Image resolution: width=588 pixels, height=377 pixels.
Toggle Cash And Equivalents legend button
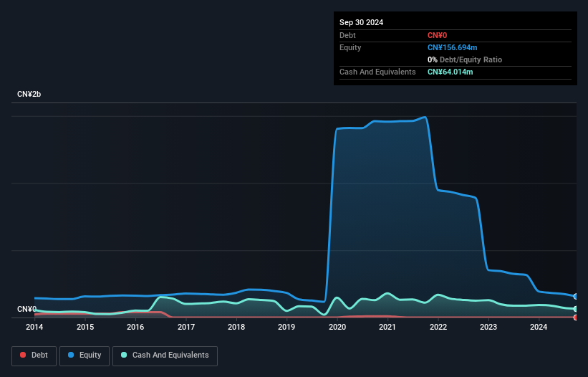tap(165, 355)
